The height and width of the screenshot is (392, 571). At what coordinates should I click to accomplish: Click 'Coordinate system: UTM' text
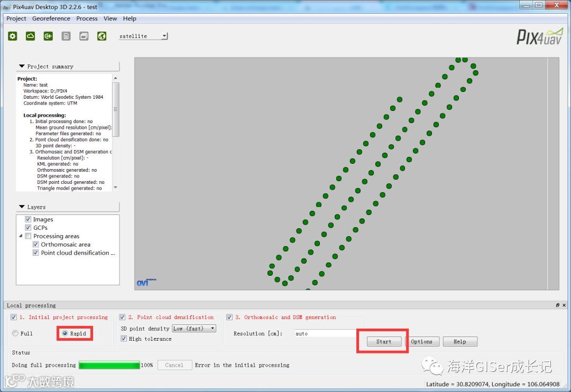(x=50, y=104)
